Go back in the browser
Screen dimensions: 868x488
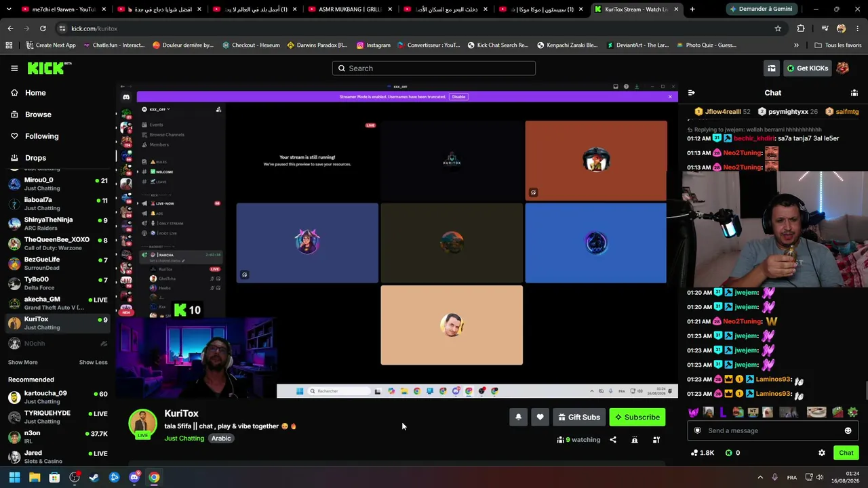(x=10, y=28)
